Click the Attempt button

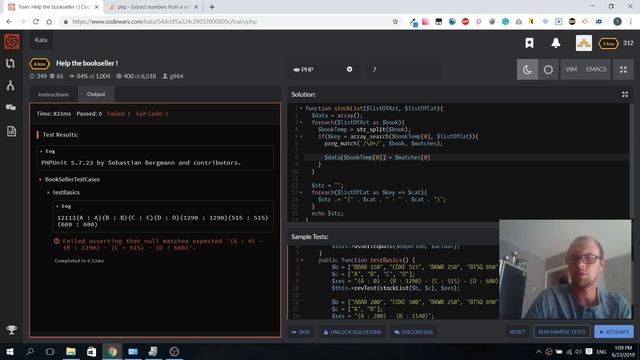pyautogui.click(x=614, y=332)
